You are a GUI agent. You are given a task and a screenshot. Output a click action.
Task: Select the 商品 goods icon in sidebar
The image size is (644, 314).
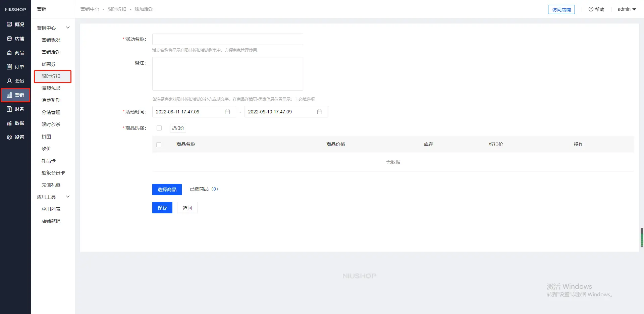pyautogui.click(x=9, y=53)
